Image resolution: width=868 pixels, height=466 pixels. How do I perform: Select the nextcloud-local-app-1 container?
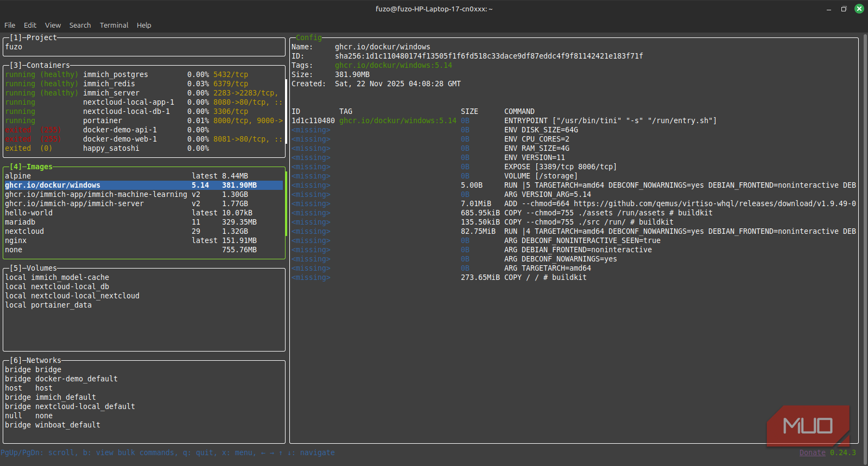144,102
